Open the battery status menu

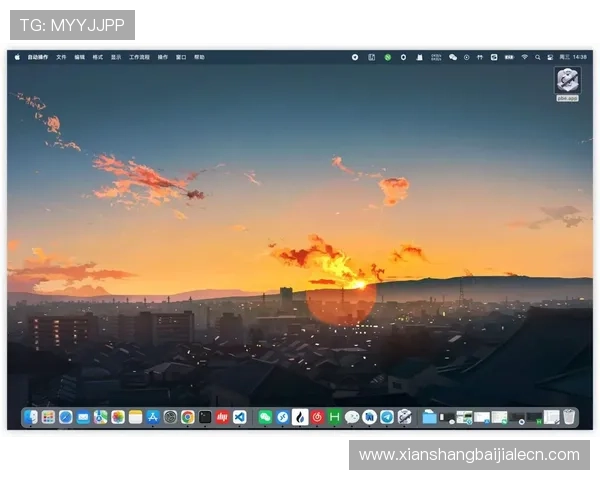pos(508,57)
